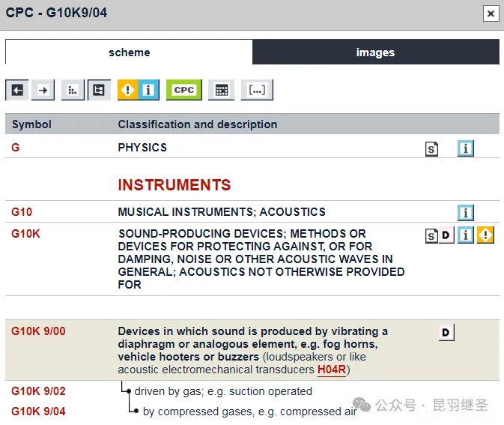Click warning icon in the G10K row

tap(485, 235)
